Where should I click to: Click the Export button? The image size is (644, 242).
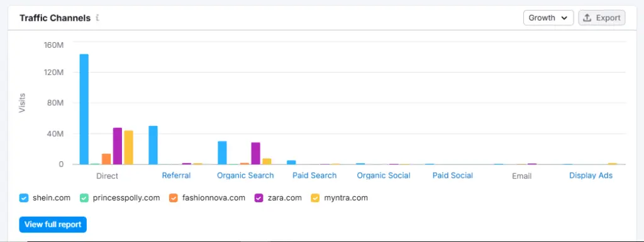click(602, 18)
